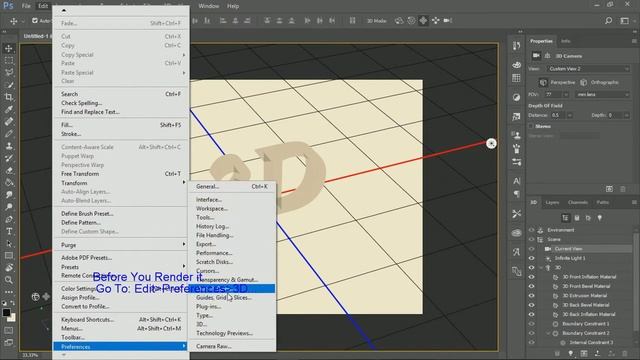
Task: Open the Character panel icon
Action: tap(516, 181)
